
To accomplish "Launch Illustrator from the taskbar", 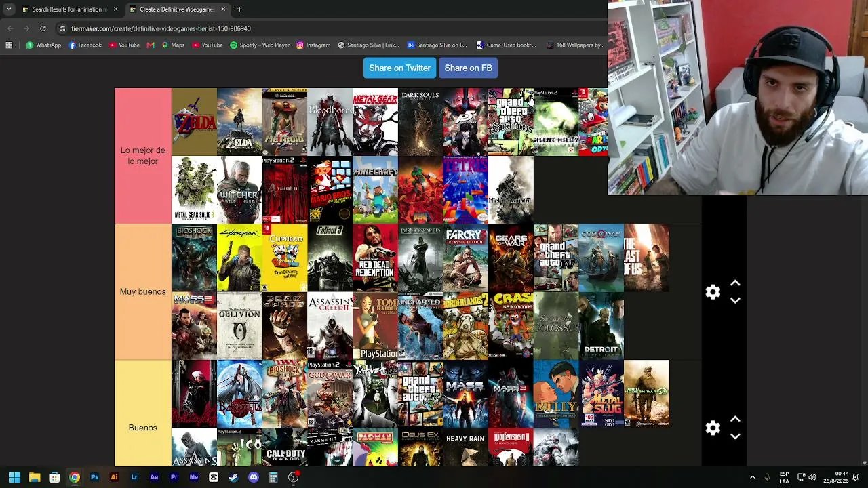I will click(x=114, y=477).
